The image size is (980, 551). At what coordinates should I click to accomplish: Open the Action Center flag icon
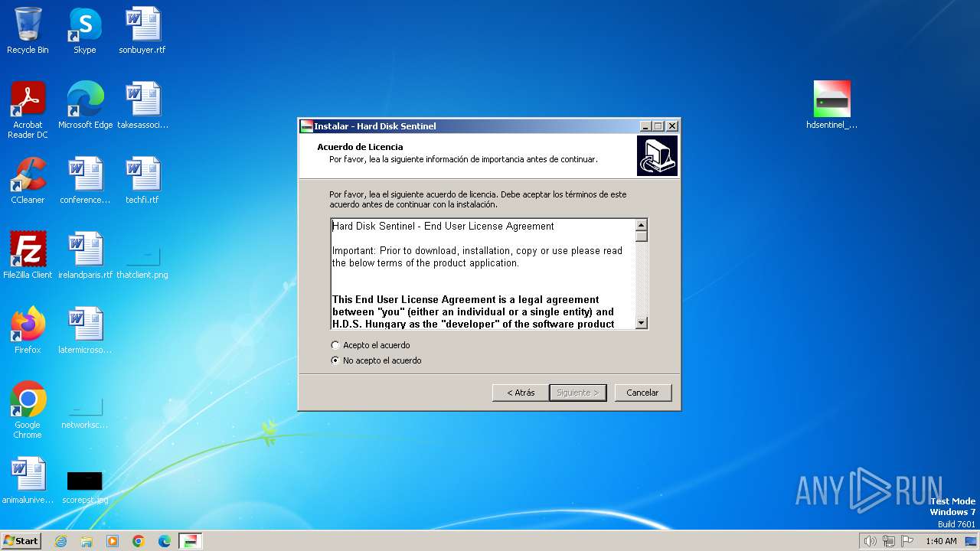click(908, 541)
